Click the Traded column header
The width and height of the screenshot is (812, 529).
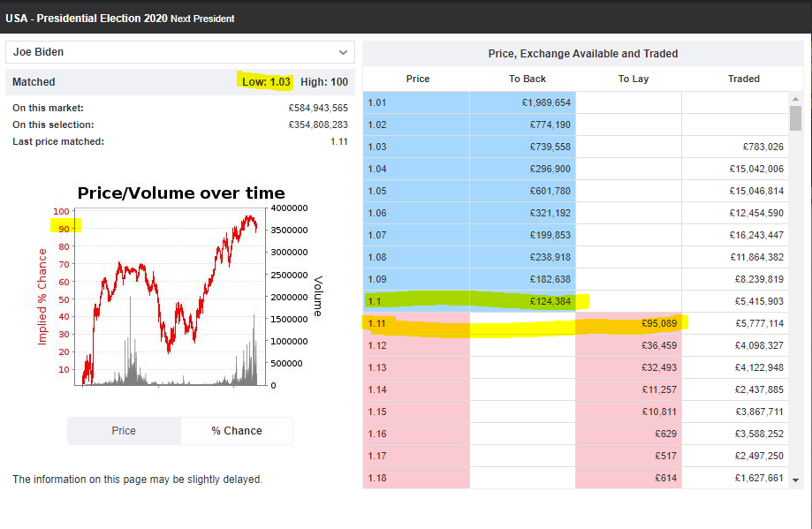point(743,79)
